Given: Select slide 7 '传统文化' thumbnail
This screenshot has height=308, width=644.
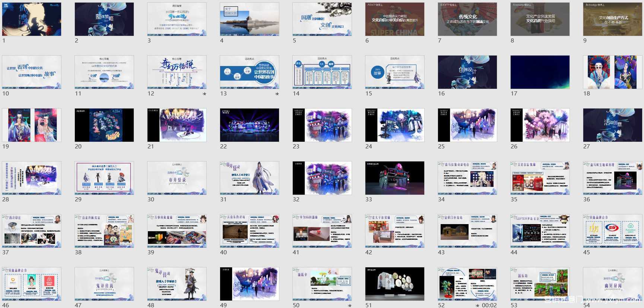Looking at the screenshot, I should click(467, 19).
